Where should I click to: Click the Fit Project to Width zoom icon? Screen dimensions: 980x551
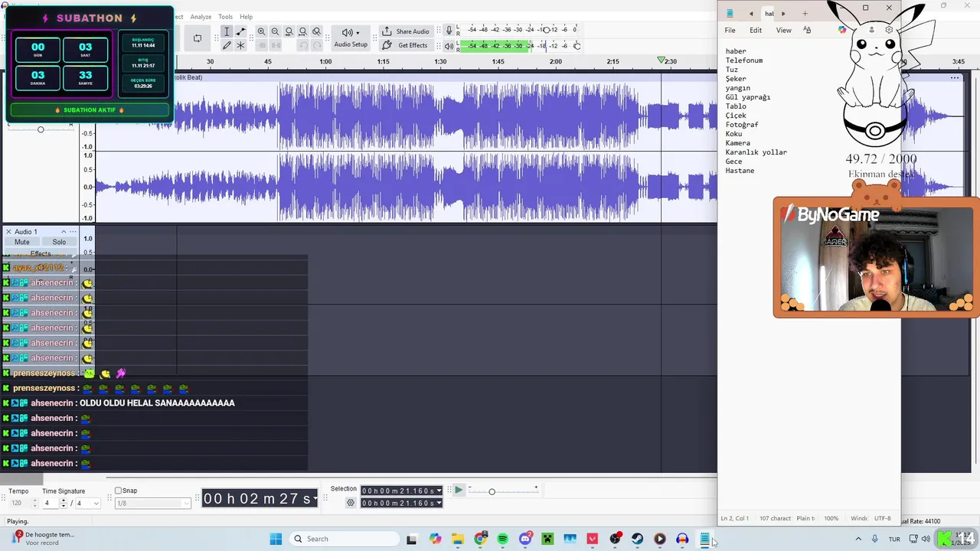tap(302, 31)
